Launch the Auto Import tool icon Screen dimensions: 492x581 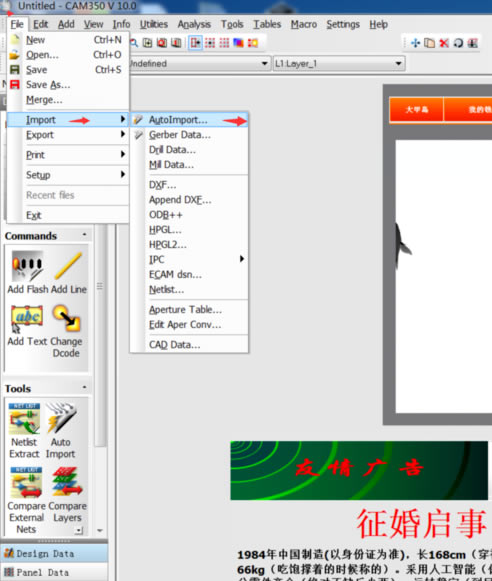click(61, 418)
